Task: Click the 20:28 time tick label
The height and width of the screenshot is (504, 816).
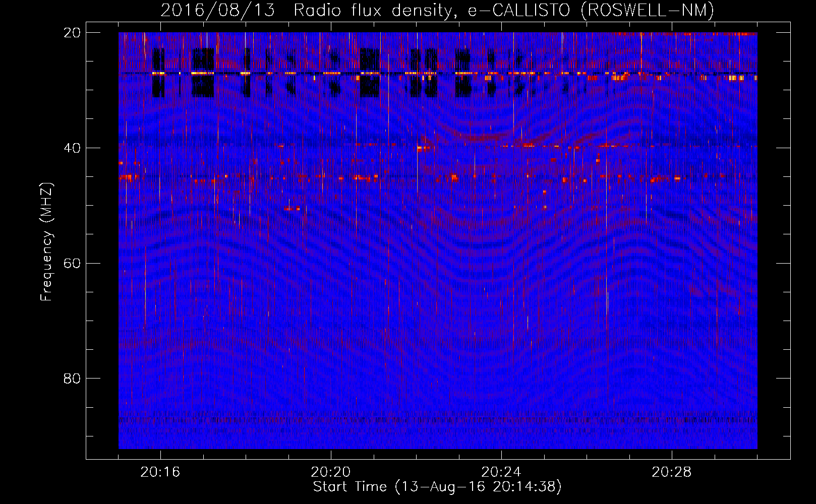Action: 672,472
